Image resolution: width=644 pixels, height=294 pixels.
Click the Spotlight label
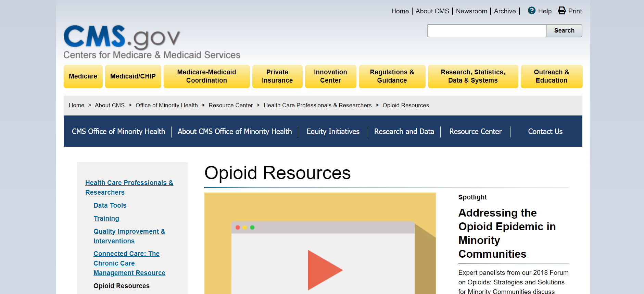point(472,197)
